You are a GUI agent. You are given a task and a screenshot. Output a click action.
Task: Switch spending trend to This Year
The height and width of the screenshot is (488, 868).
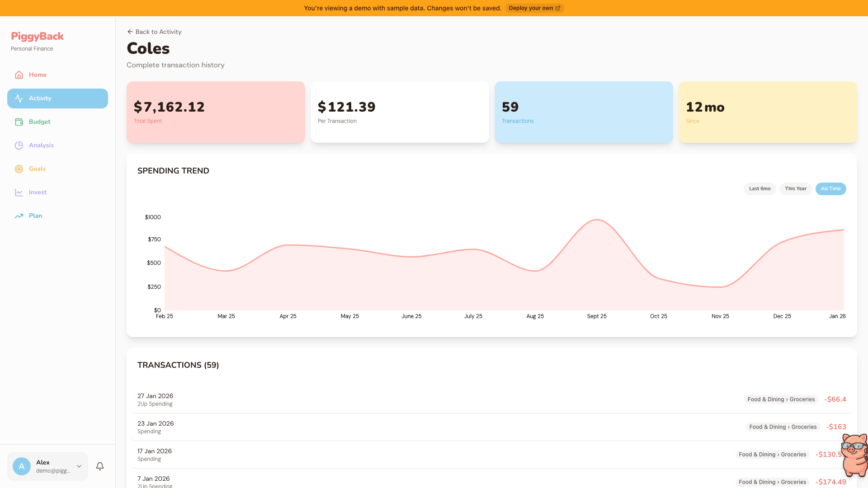coord(796,189)
